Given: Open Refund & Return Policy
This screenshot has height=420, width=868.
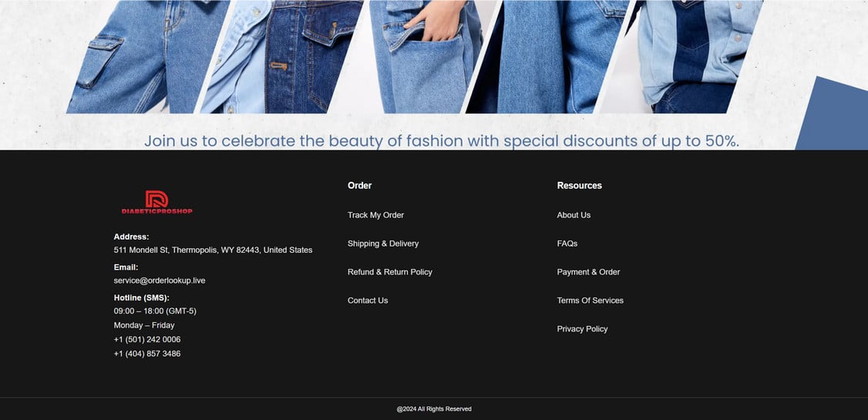Looking at the screenshot, I should pyautogui.click(x=389, y=272).
